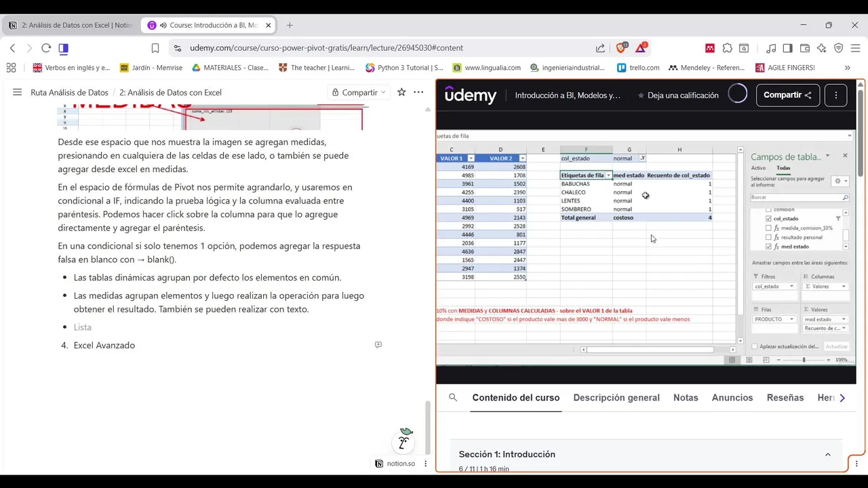
Task: Enable the Aplazar actualización checkbox
Action: pyautogui.click(x=755, y=346)
